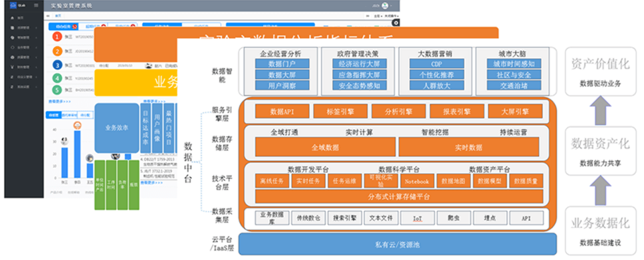Click the tallest 李四 bar in the chart
644x260 pixels.
coord(77,154)
